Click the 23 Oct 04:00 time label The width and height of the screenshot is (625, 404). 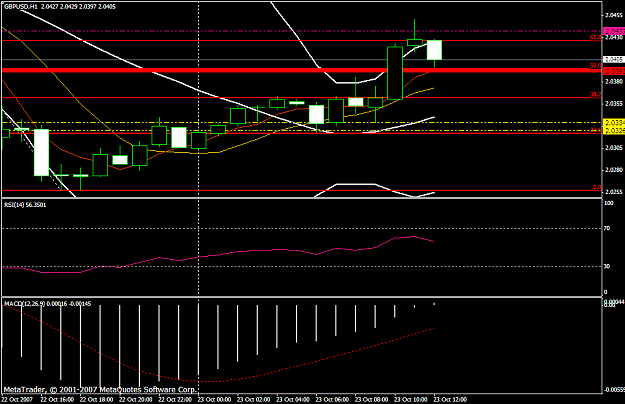[x=293, y=399]
